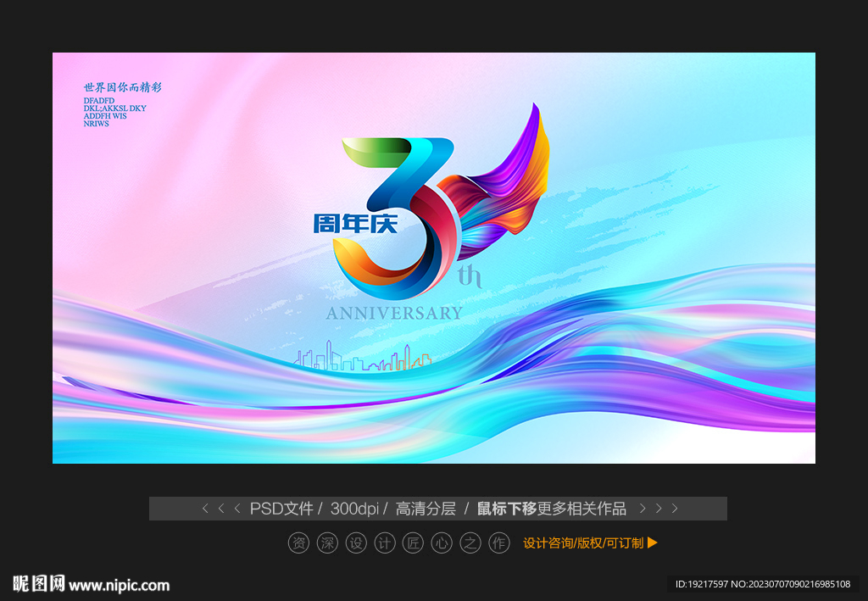The height and width of the screenshot is (601, 868).
Task: Click the DKL;AKKSL DKY text line
Action: pyautogui.click(x=115, y=109)
